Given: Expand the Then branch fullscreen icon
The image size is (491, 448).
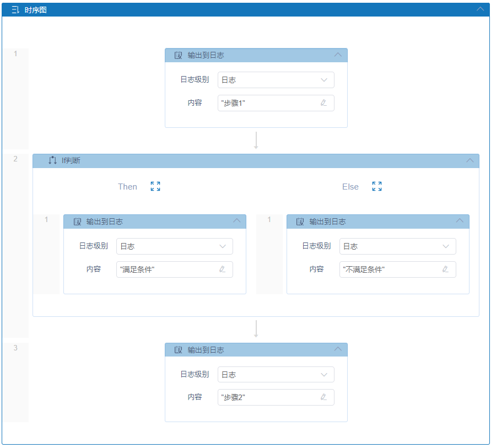Looking at the screenshot, I should (x=155, y=186).
